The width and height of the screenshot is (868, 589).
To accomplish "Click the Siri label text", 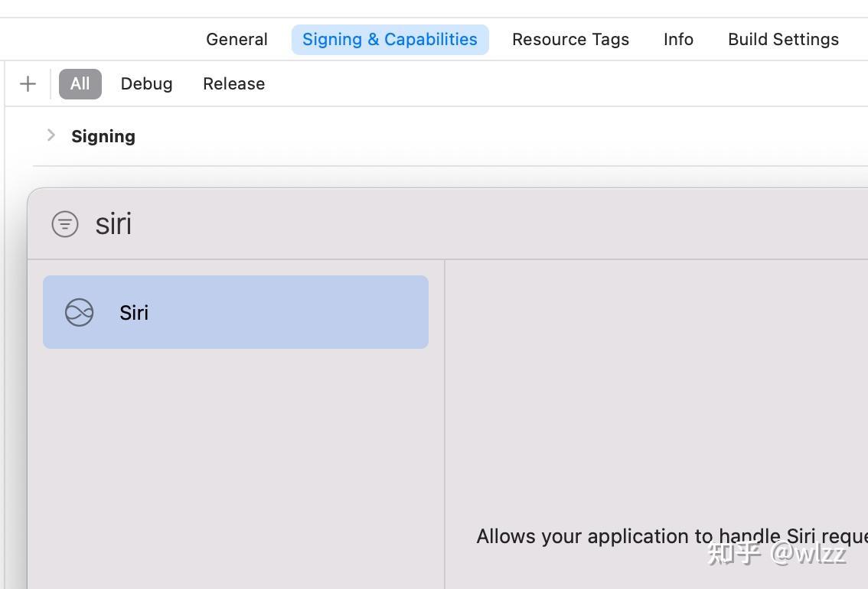I will (x=134, y=312).
